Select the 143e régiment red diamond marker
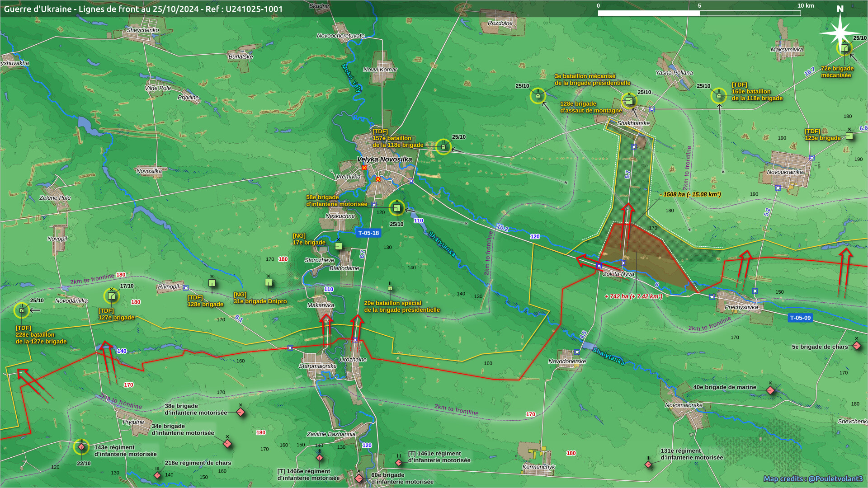868x488 pixels. [x=81, y=447]
